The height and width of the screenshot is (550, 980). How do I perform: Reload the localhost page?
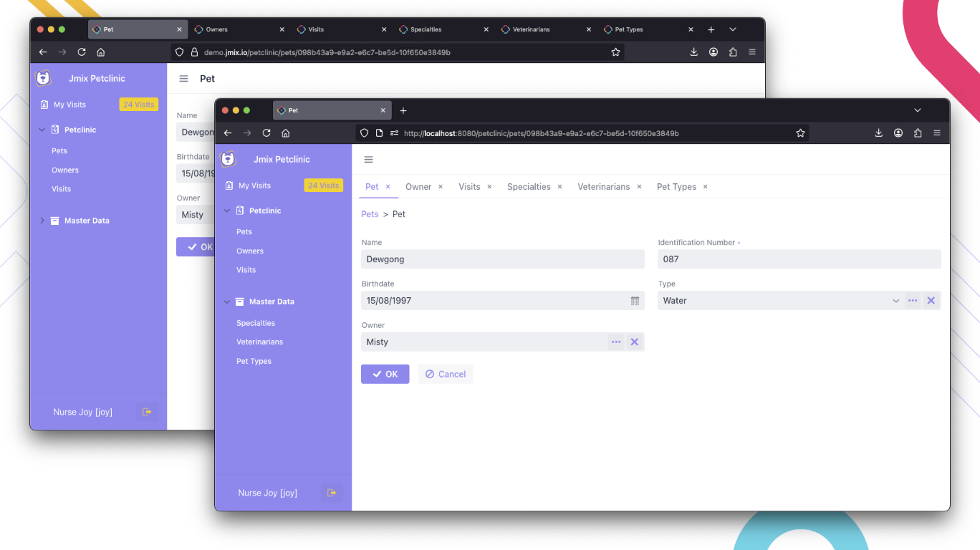[x=266, y=133]
